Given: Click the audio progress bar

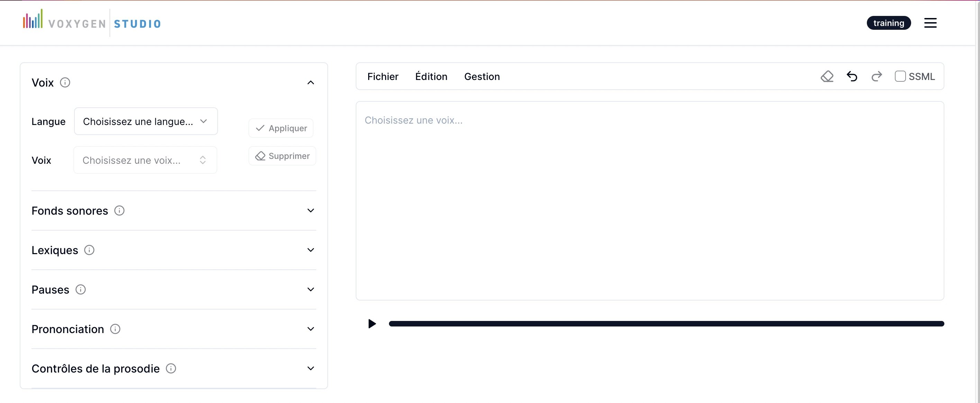Looking at the screenshot, I should coord(666,324).
